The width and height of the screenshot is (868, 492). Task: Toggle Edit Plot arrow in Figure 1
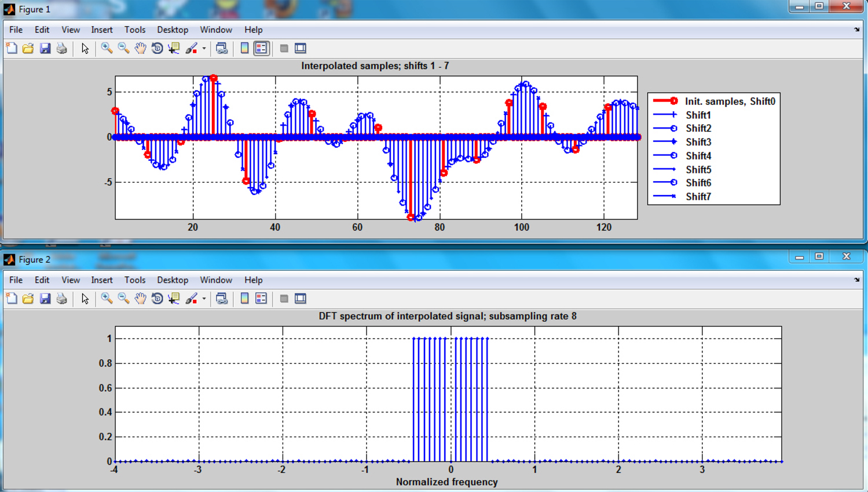coord(85,48)
